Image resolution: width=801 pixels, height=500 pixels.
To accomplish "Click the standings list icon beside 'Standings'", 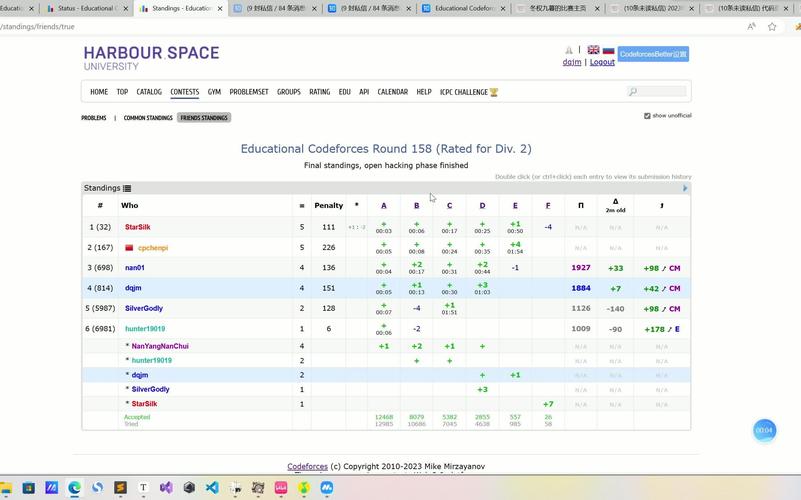I will click(127, 188).
